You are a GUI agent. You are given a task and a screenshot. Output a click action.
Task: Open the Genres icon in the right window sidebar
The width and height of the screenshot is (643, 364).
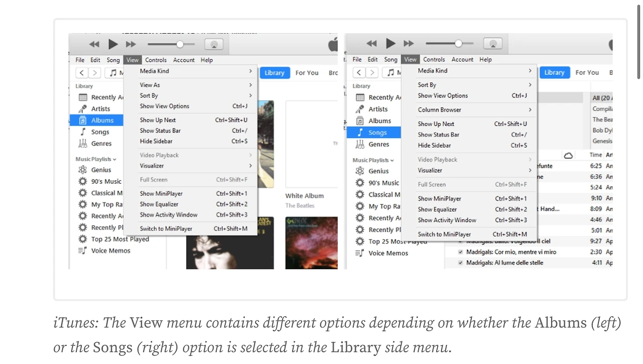coord(360,144)
